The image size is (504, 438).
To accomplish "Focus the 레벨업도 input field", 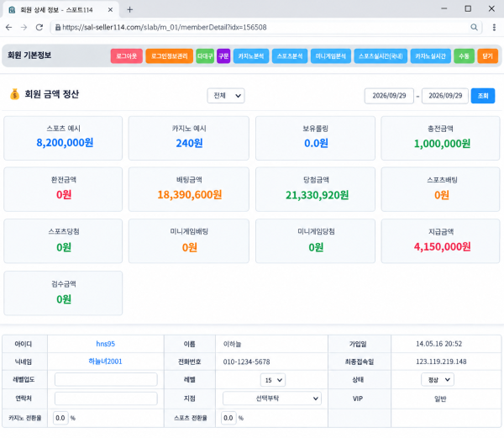I will [x=106, y=379].
